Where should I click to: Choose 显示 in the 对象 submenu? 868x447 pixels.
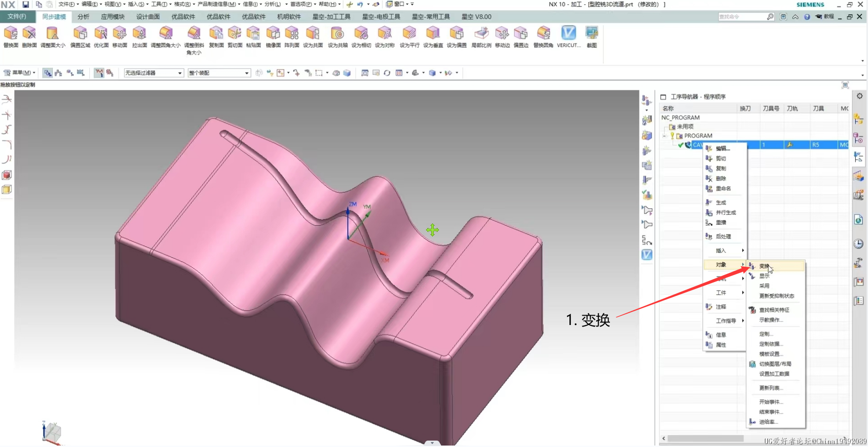click(776, 276)
